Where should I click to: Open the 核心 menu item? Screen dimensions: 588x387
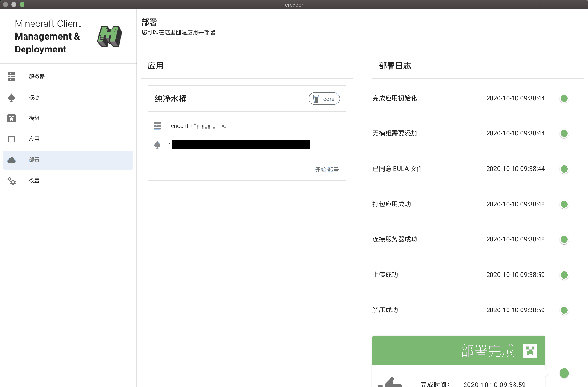point(68,98)
